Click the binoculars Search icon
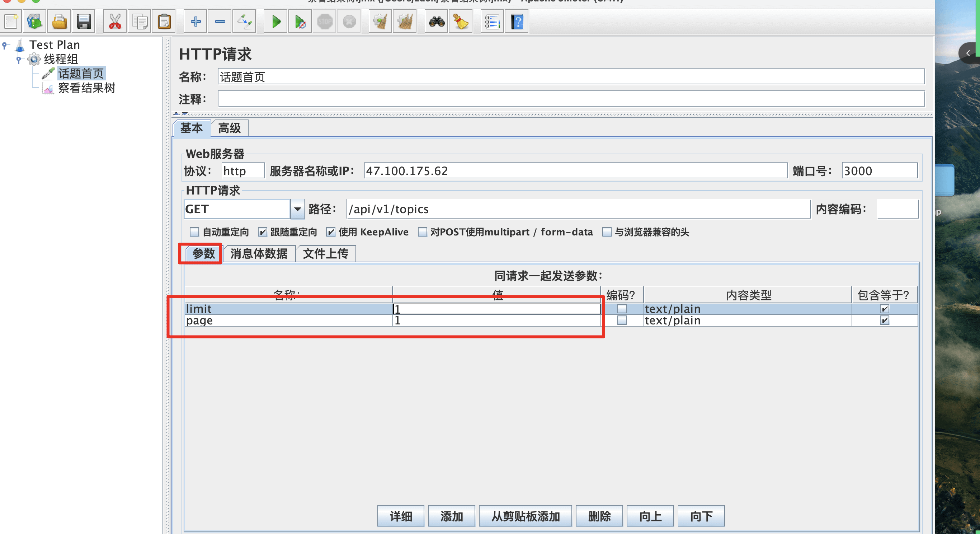Viewport: 980px width, 534px height. pos(436,22)
